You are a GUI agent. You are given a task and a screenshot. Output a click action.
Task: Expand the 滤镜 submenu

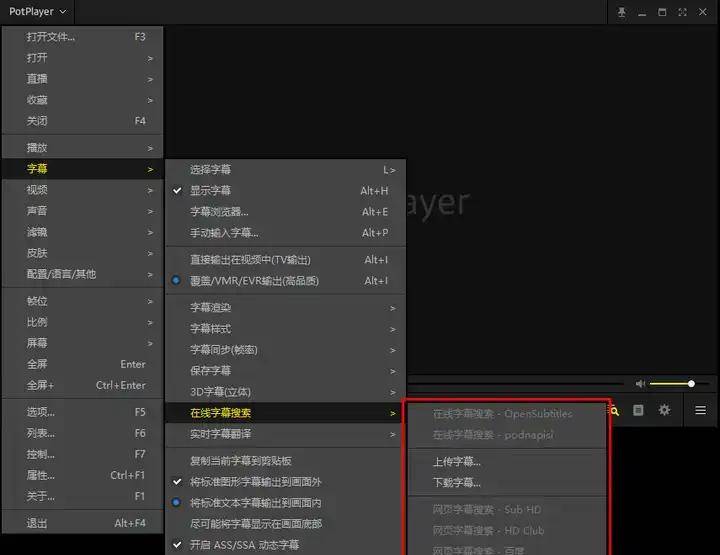tap(83, 232)
